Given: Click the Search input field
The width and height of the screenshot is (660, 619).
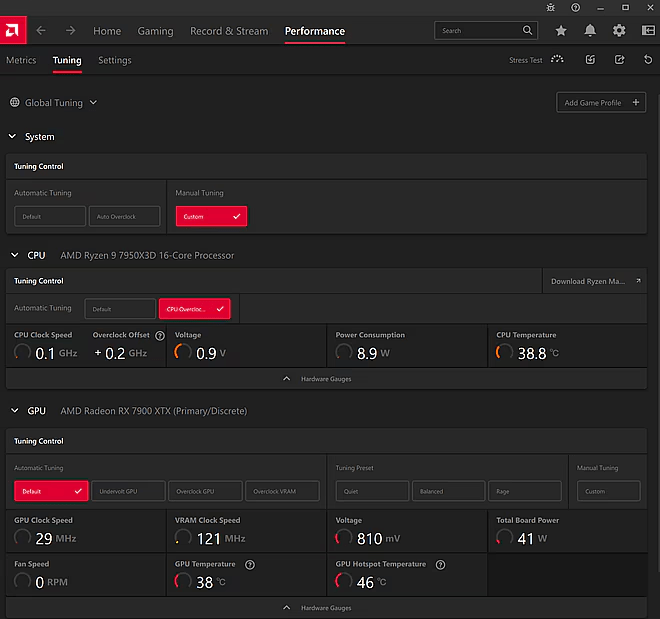Looking at the screenshot, I should click(478, 31).
